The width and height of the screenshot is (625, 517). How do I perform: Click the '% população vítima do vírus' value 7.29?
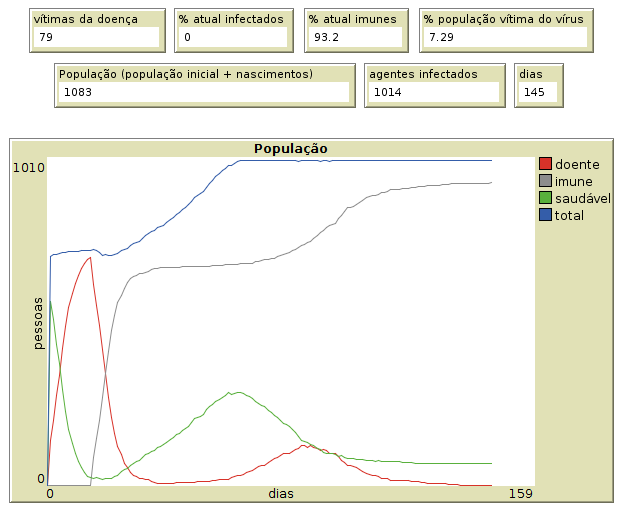coord(505,37)
